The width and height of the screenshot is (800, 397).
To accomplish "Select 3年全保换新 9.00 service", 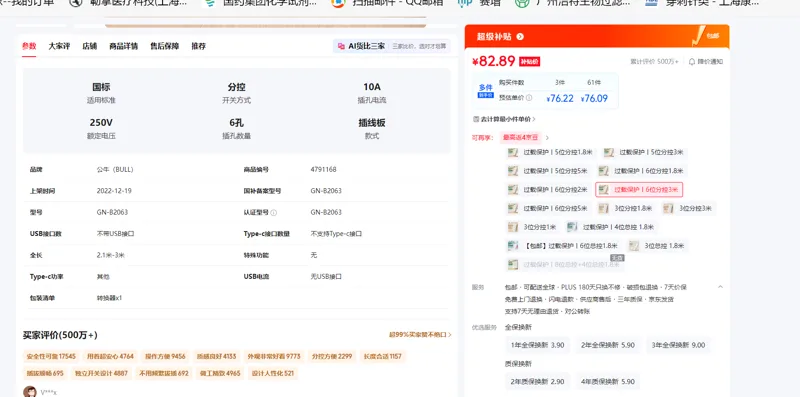I will pos(678,345).
